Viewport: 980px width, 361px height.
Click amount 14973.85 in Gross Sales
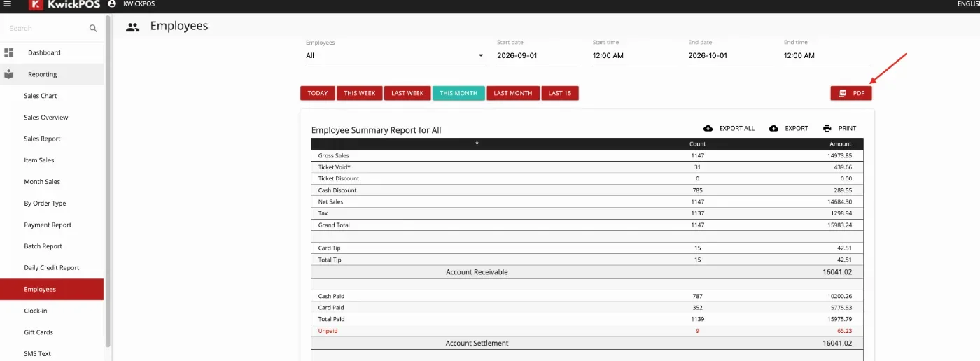[x=839, y=155]
